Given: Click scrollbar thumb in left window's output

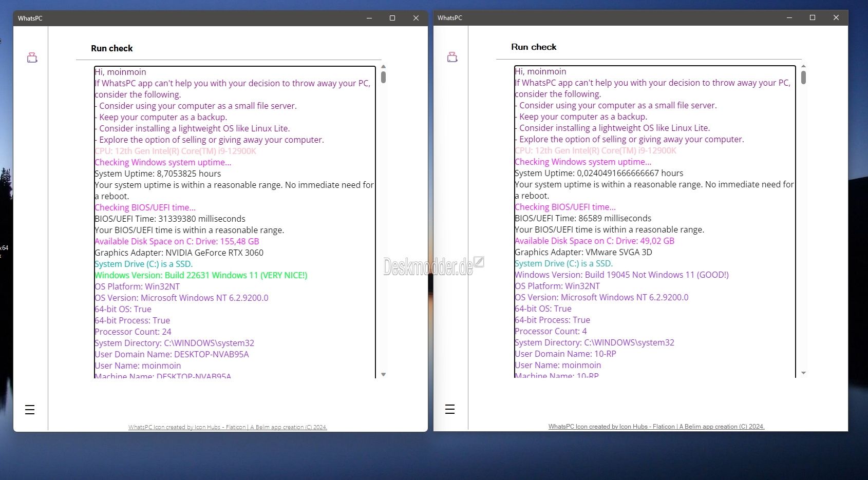Looking at the screenshot, I should pos(383,77).
